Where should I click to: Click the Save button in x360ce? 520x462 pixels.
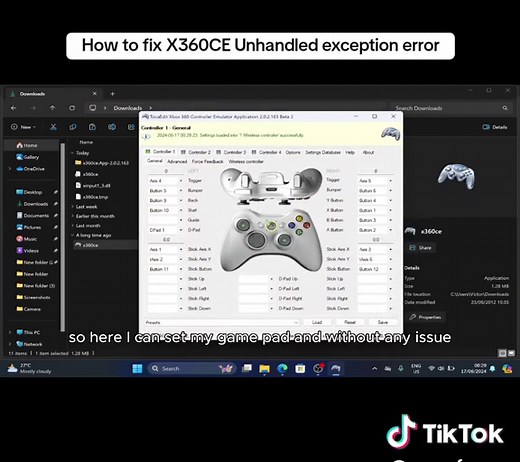(383, 322)
